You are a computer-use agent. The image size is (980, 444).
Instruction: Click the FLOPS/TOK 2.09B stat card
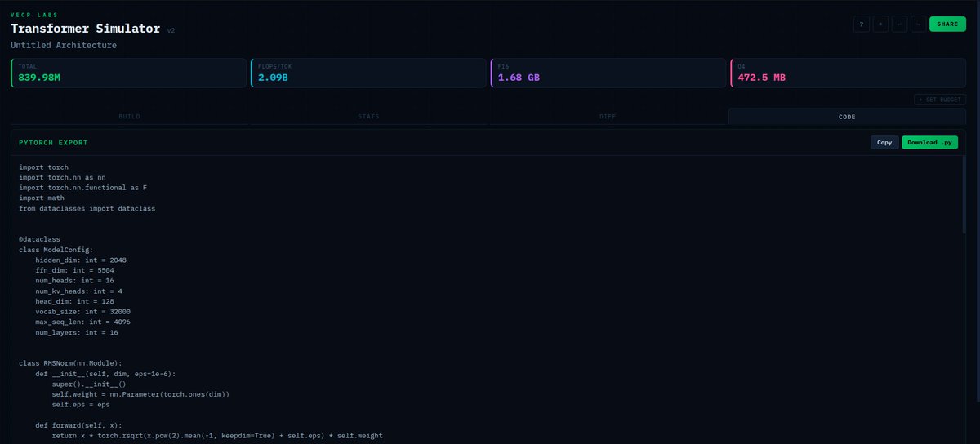click(368, 73)
